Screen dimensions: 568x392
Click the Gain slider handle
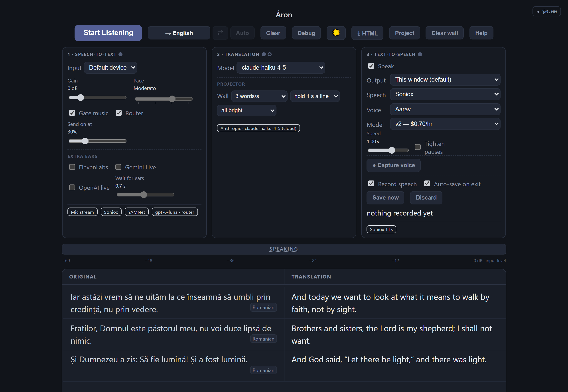click(81, 98)
